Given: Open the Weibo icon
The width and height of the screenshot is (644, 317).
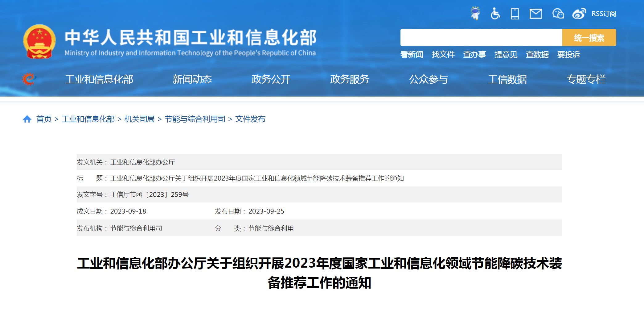Looking at the screenshot, I should click(x=579, y=14).
